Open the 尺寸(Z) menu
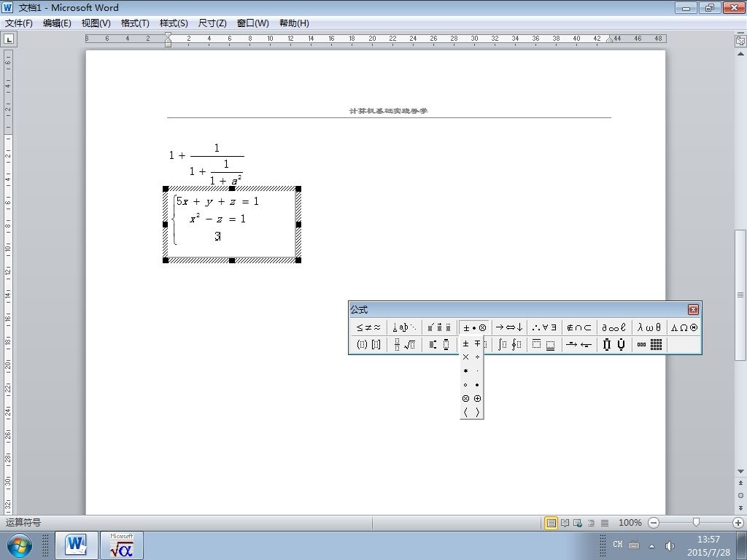Screen dimensions: 747x560 tap(212, 23)
